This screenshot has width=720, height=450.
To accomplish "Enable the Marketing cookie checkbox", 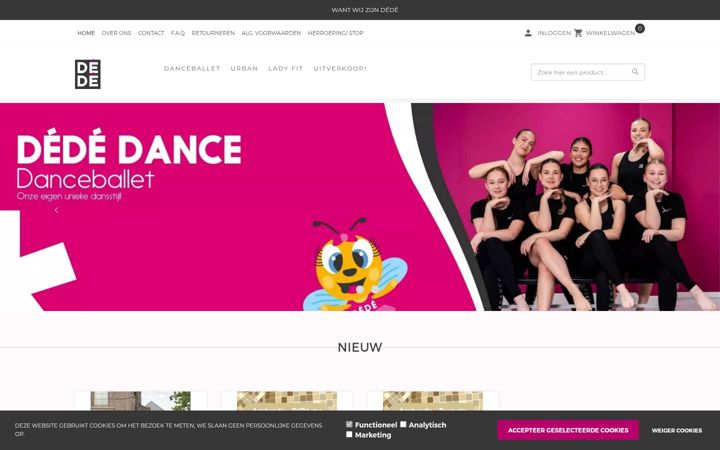I will (349, 434).
